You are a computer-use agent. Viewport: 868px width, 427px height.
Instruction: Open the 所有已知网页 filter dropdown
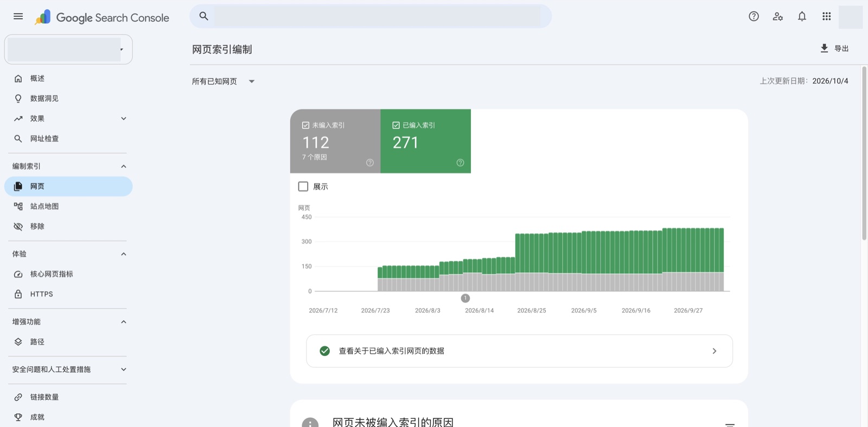223,81
